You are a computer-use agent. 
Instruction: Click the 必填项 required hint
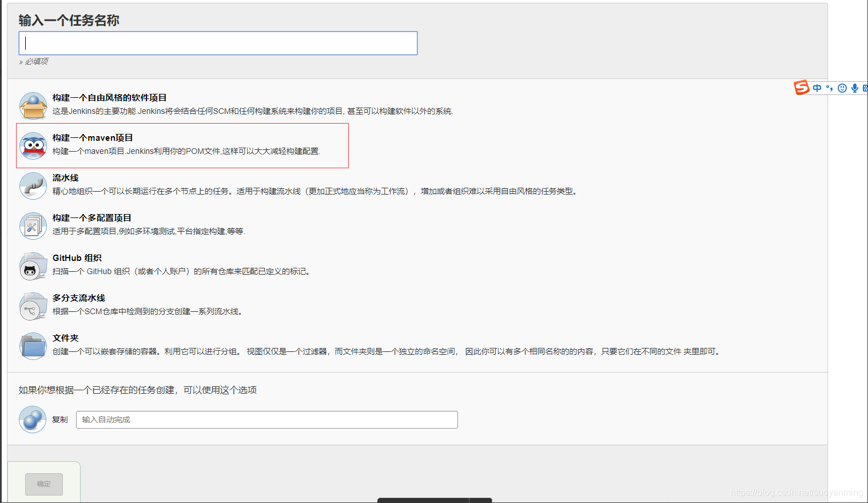click(x=34, y=61)
